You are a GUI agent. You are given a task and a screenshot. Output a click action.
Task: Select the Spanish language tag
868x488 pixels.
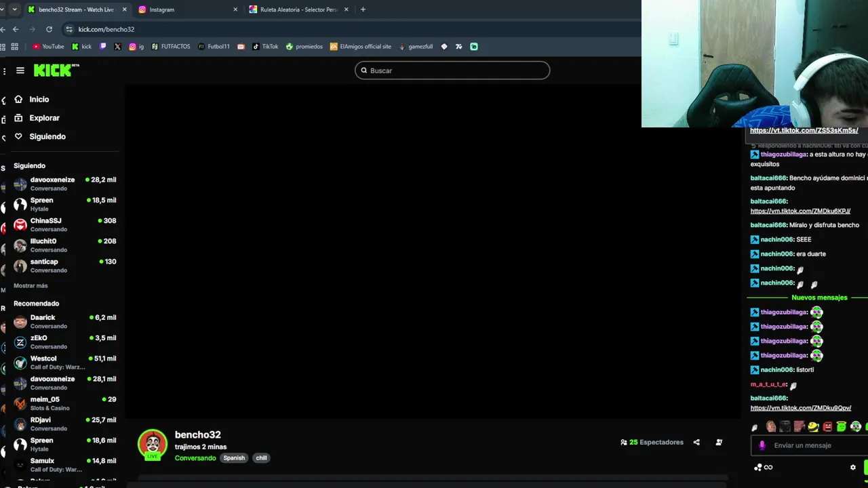(234, 458)
